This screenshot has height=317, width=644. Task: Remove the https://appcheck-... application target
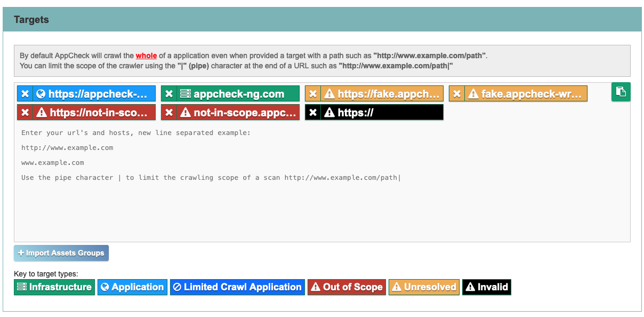point(25,94)
